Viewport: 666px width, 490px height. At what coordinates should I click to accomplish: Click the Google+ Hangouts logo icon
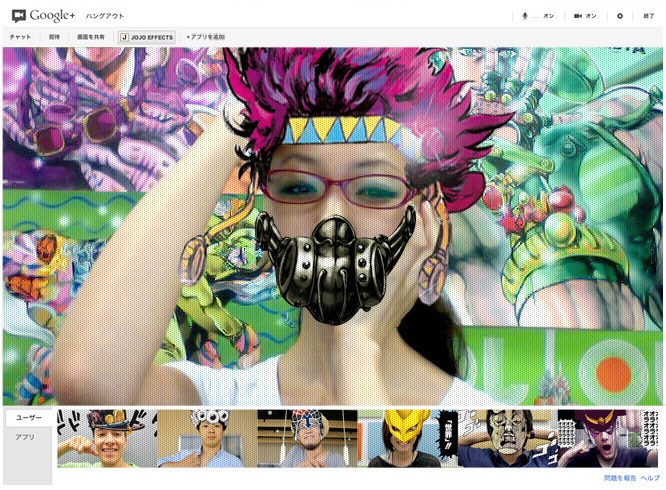[x=18, y=16]
